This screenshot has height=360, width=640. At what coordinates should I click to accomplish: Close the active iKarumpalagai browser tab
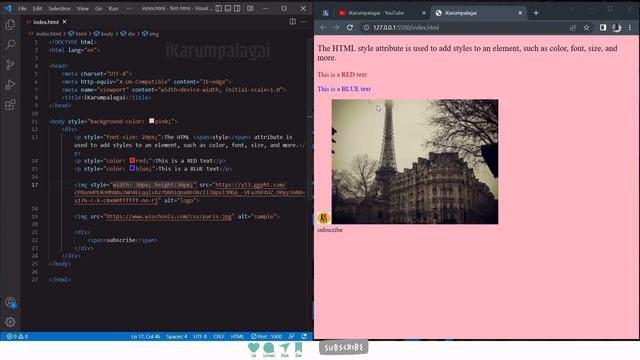(520, 13)
